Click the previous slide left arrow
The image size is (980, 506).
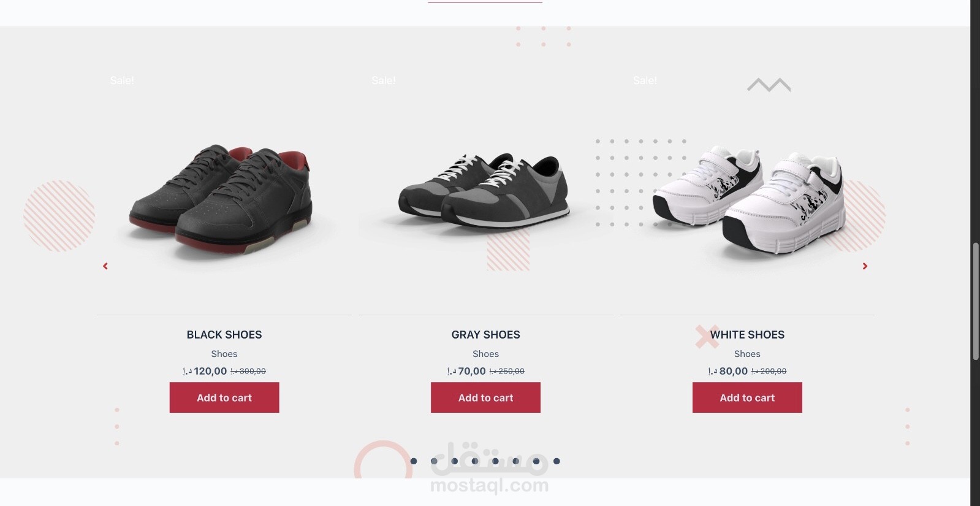(105, 266)
